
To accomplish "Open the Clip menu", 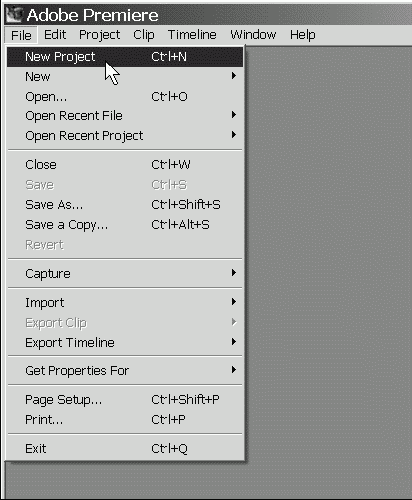I will point(144,35).
